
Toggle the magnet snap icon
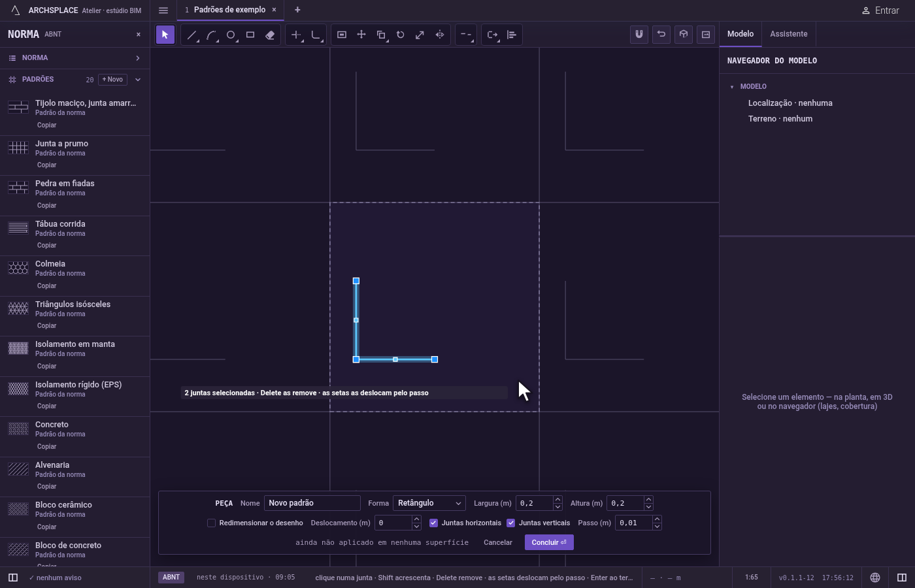pos(639,35)
